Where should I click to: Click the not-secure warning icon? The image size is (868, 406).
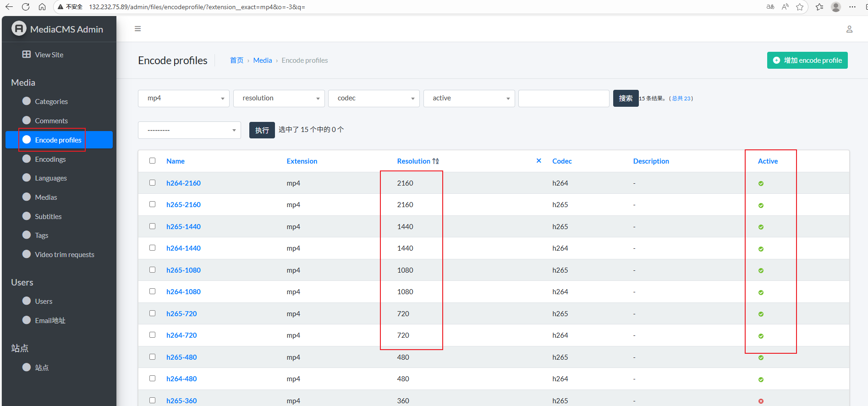(x=60, y=7)
